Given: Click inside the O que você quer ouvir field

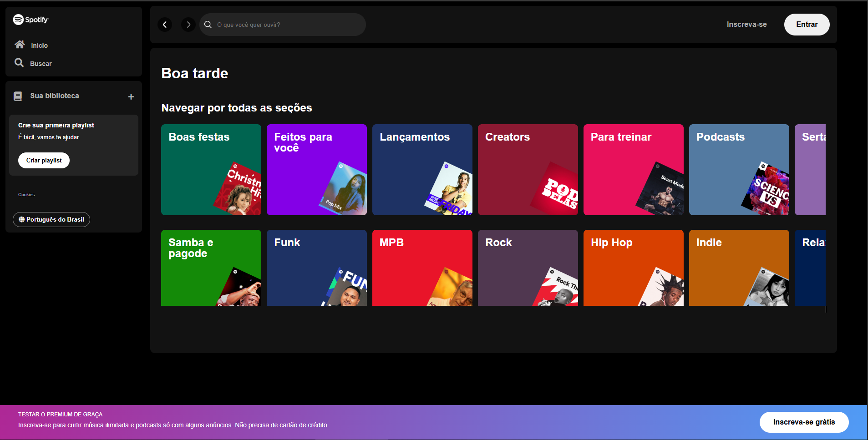Looking at the screenshot, I should click(x=282, y=25).
